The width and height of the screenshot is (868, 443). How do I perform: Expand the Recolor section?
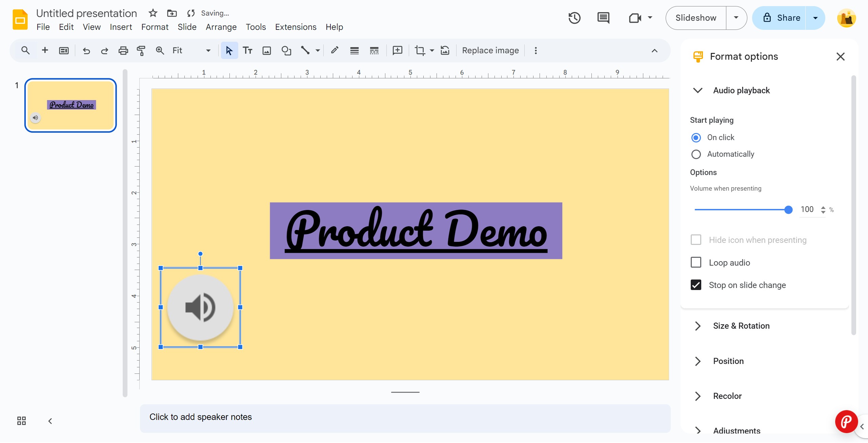point(698,396)
